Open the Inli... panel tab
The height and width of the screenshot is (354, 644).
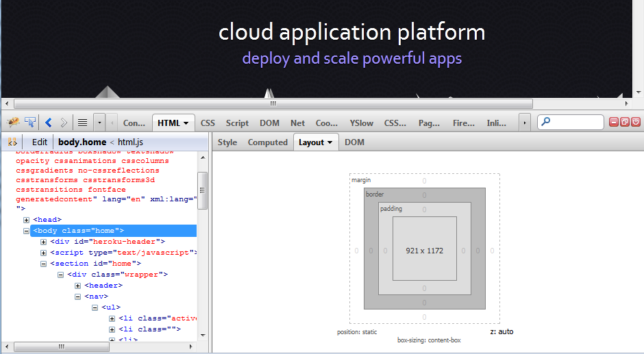(x=496, y=123)
